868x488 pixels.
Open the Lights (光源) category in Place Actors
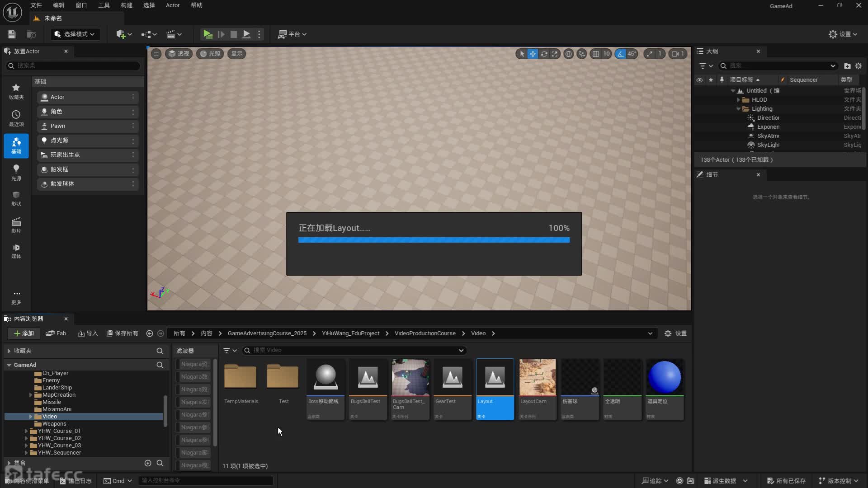click(16, 172)
